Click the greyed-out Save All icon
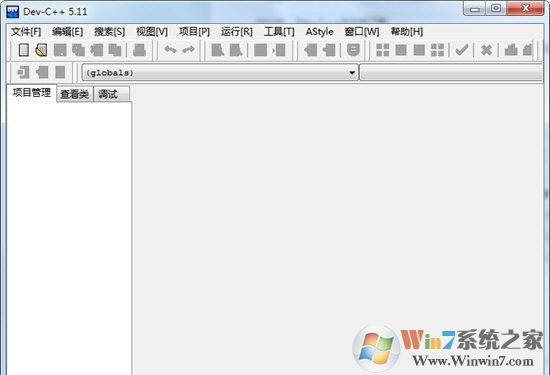 coord(79,50)
